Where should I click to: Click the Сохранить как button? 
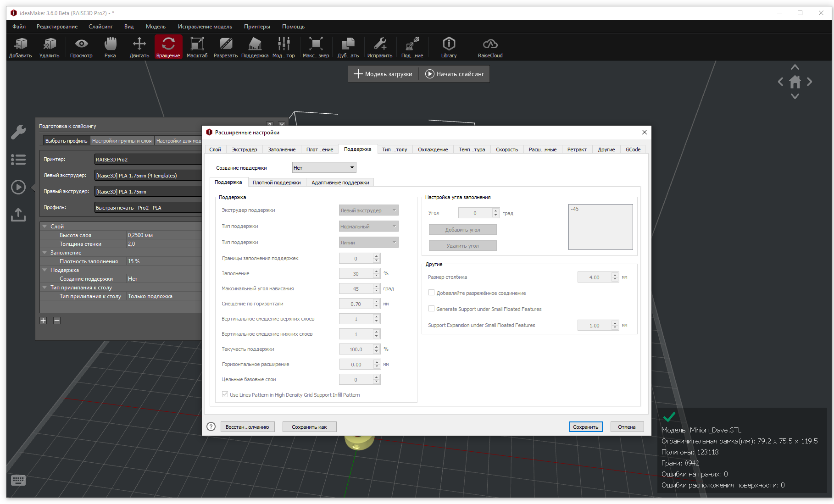[x=309, y=426]
